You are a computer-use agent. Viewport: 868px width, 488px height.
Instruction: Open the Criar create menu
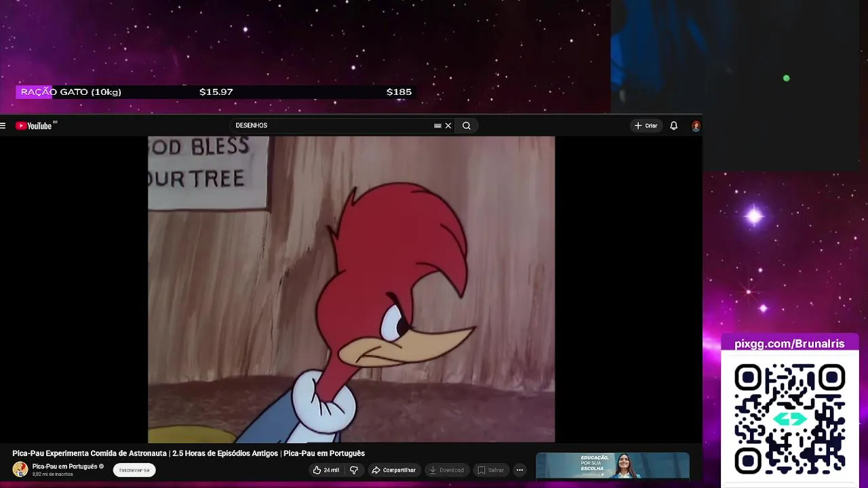(x=646, y=125)
